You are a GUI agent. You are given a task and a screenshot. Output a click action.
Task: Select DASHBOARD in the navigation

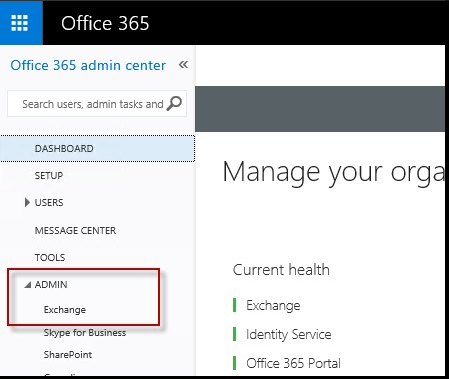(x=97, y=148)
